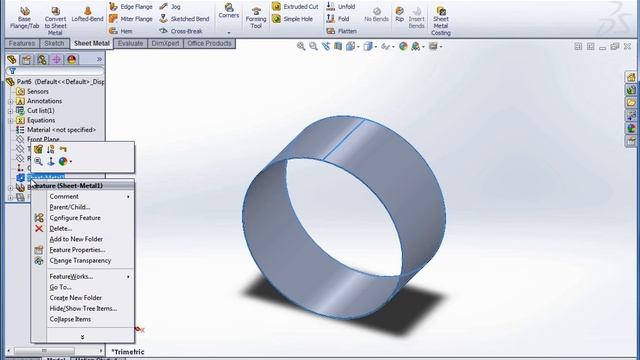Choose Configure Feature menu entry
The image size is (640, 360).
point(75,218)
